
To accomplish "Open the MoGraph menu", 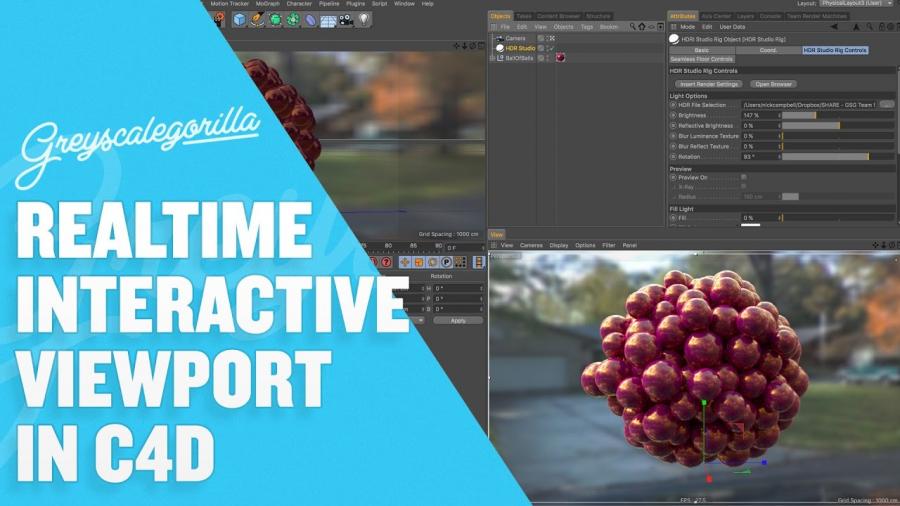I will pos(267,4).
